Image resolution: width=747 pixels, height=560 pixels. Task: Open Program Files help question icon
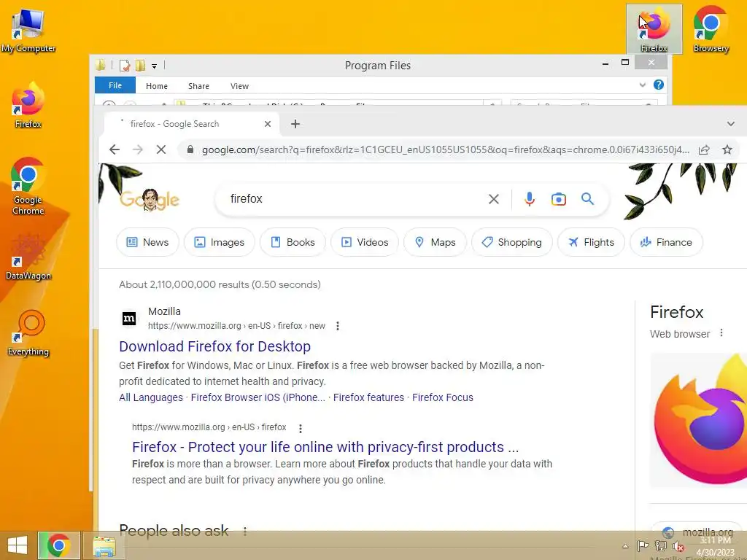coord(659,85)
